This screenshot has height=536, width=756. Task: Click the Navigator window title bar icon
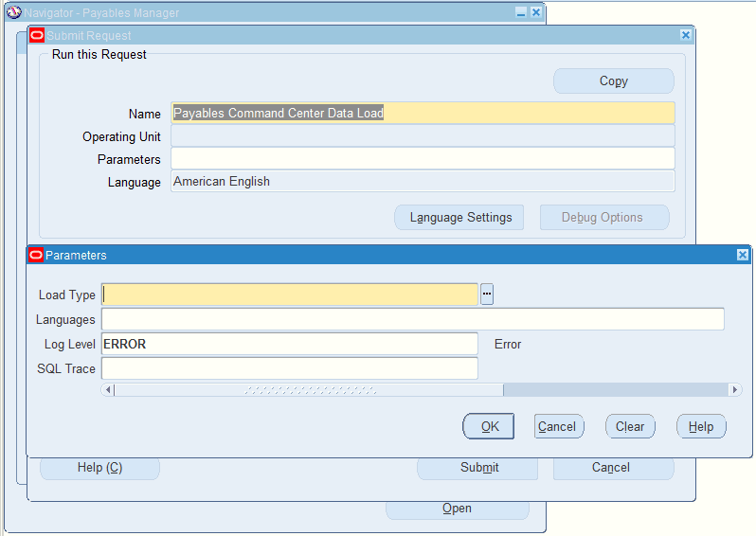click(14, 12)
